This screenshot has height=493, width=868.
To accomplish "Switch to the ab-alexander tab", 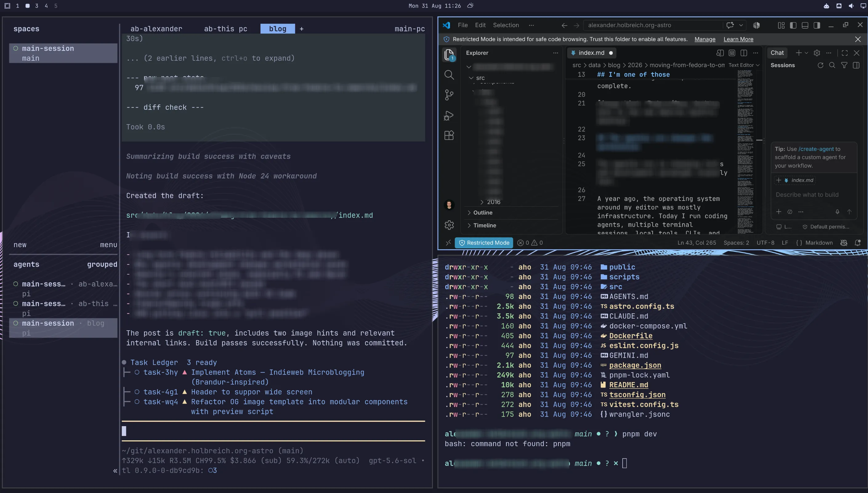I will (156, 29).
